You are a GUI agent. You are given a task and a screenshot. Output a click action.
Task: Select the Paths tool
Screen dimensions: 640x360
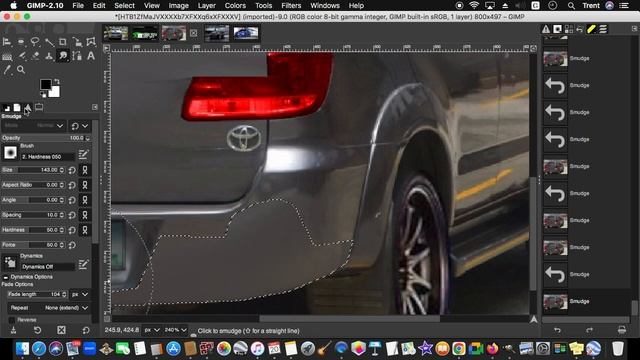77,56
